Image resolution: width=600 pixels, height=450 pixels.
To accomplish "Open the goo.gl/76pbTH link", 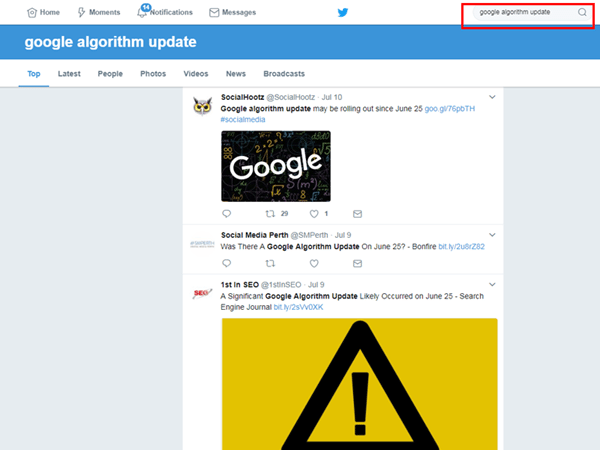I will pos(450,109).
